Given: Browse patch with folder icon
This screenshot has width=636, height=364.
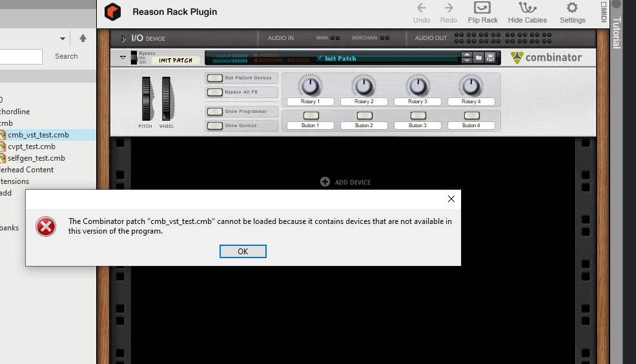Looking at the screenshot, I should 478,57.
